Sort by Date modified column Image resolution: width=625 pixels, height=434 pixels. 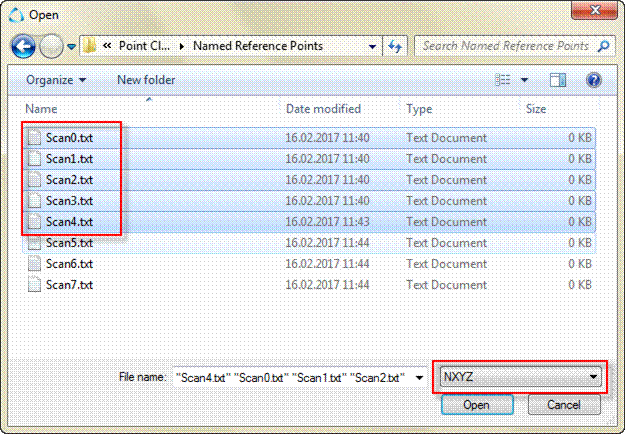323,109
